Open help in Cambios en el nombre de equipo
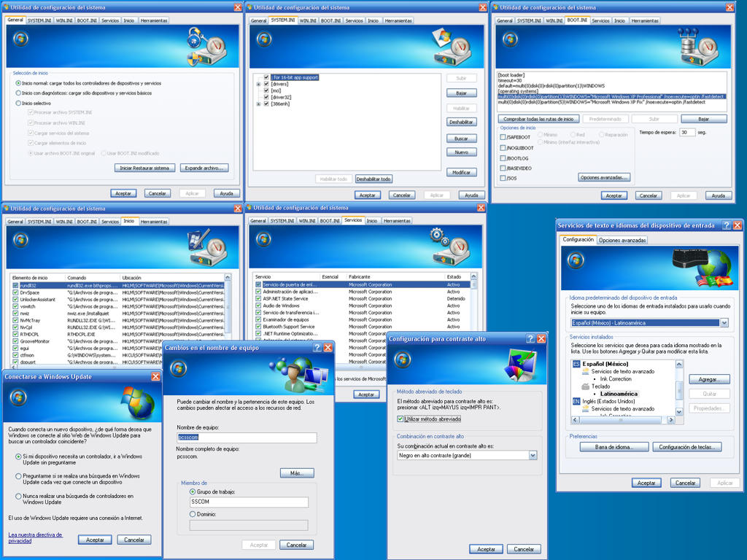Viewport: 747px width, 560px height. click(317, 348)
